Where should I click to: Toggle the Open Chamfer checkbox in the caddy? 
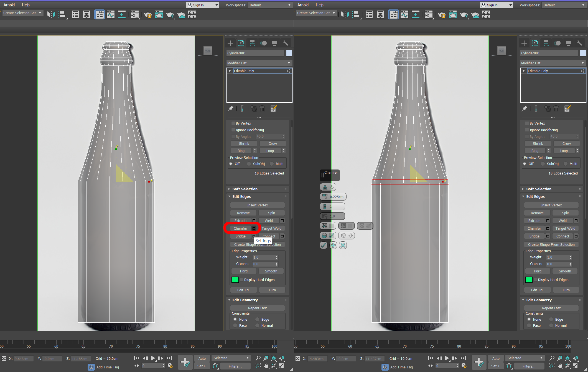[332, 226]
